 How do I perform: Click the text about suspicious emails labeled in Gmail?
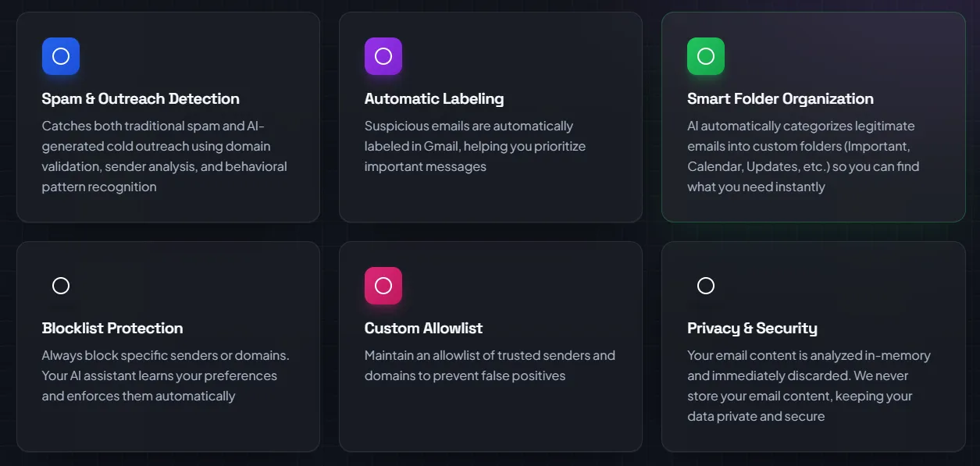tap(475, 146)
